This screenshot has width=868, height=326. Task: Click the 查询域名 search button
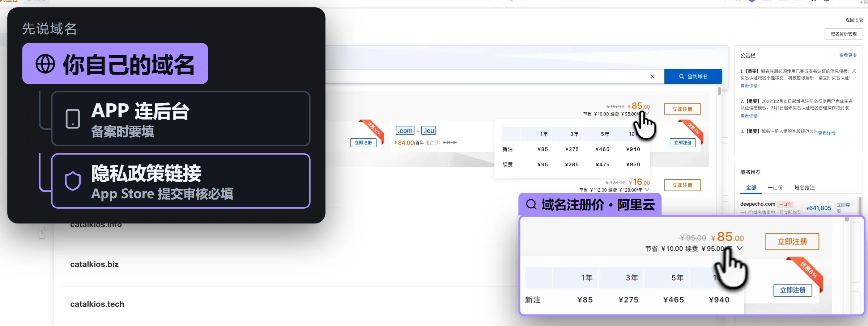coord(693,76)
